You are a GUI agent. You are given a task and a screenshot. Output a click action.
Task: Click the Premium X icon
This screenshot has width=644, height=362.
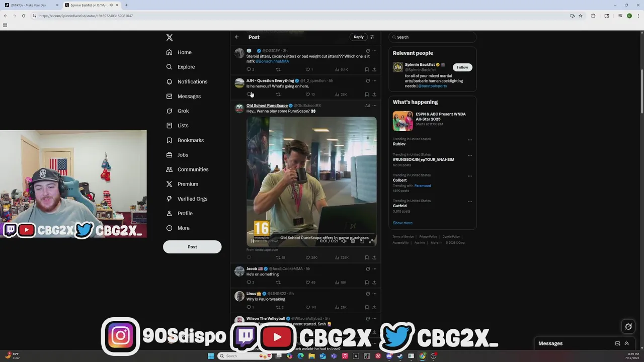[169, 184]
